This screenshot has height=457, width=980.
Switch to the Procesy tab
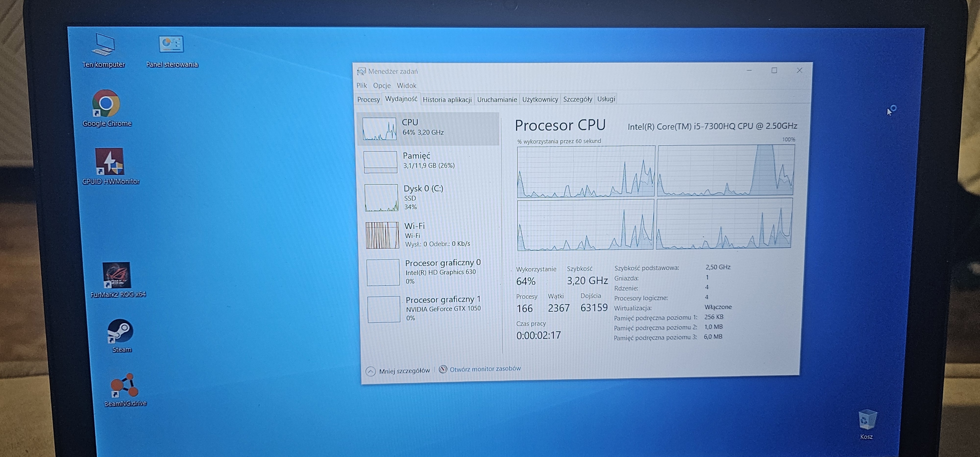pos(368,99)
